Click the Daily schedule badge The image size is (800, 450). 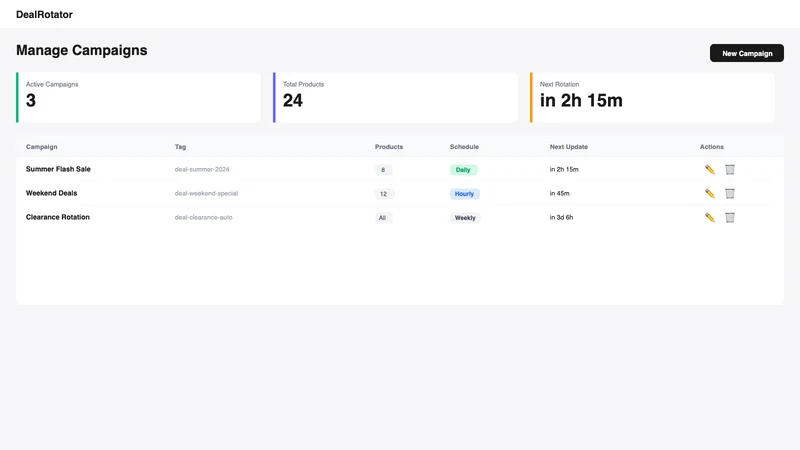pyautogui.click(x=463, y=170)
